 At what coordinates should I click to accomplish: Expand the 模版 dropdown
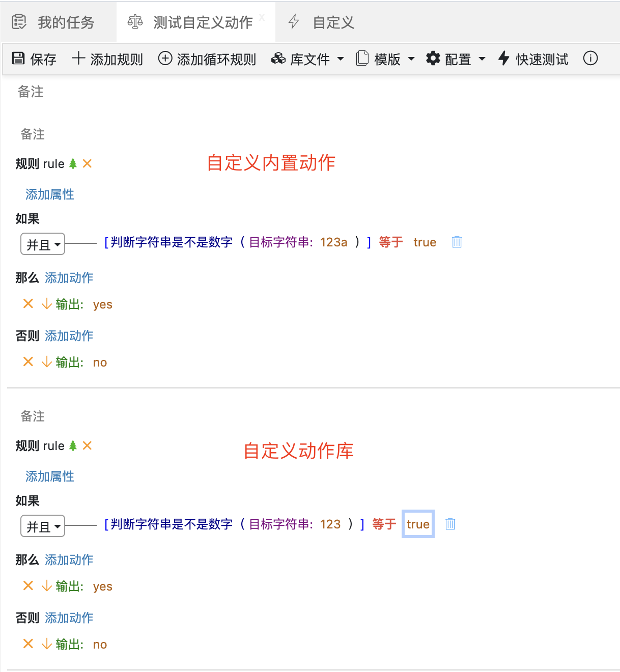(x=385, y=59)
